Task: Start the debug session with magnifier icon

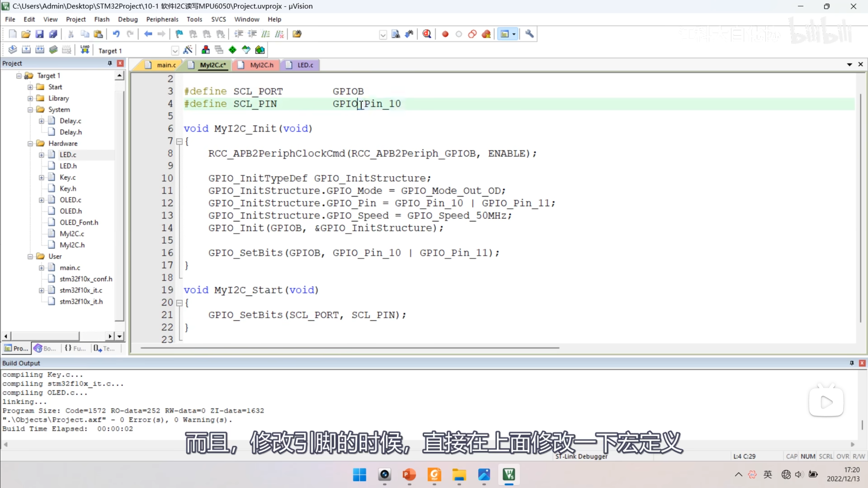Action: pos(427,34)
